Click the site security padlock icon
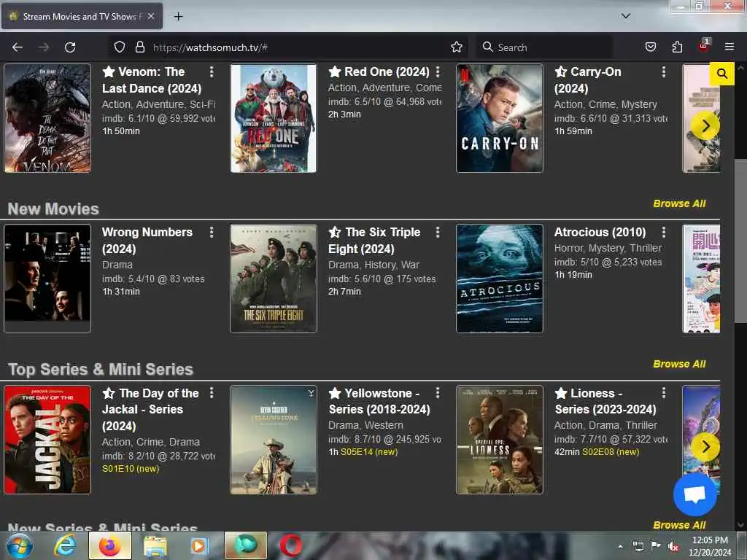747x560 pixels. 139,47
